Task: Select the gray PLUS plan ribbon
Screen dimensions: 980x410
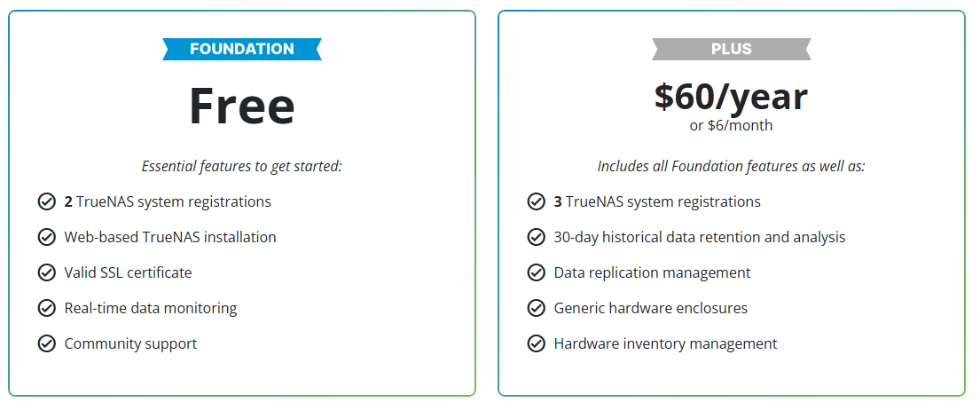Action: coord(732,50)
